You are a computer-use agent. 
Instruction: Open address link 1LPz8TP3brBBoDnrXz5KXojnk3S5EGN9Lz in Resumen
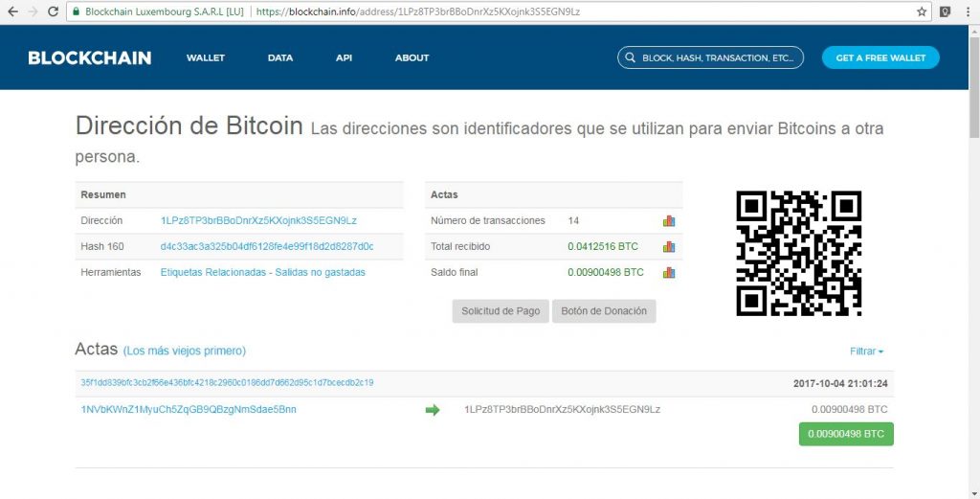258,220
